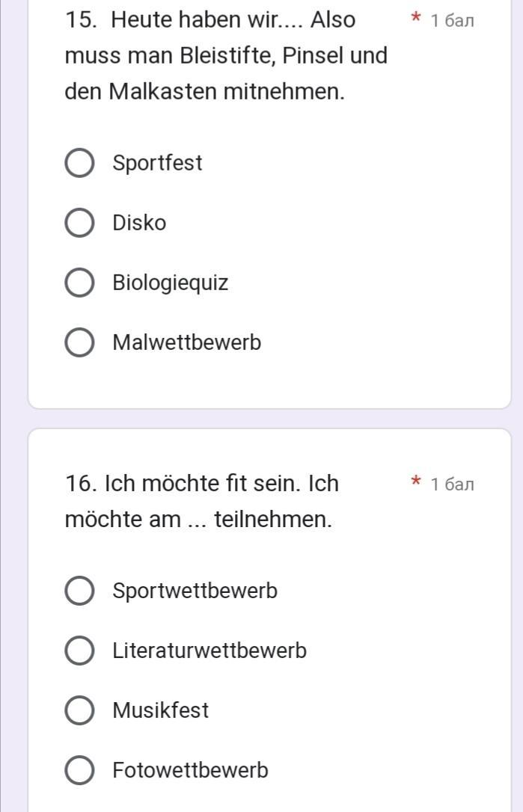
Task: Click the "Disko" answer label text
Action: [139, 223]
